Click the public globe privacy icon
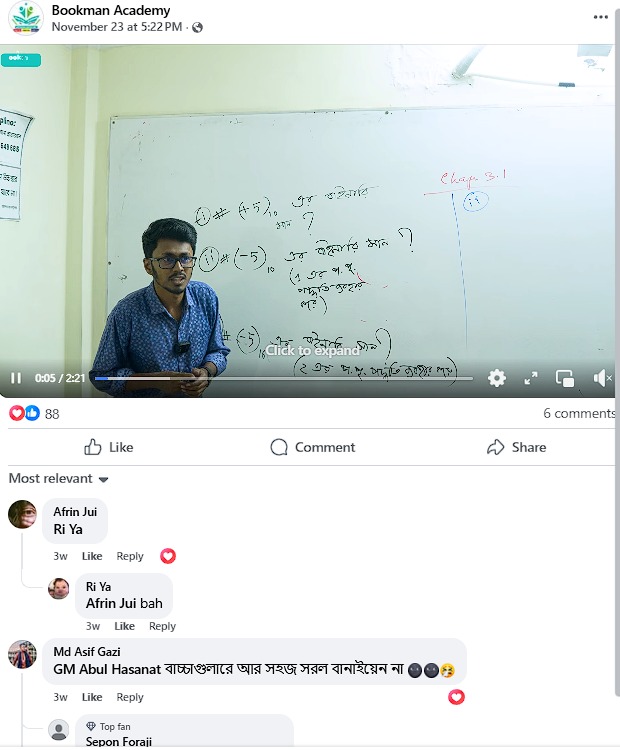 pyautogui.click(x=197, y=28)
